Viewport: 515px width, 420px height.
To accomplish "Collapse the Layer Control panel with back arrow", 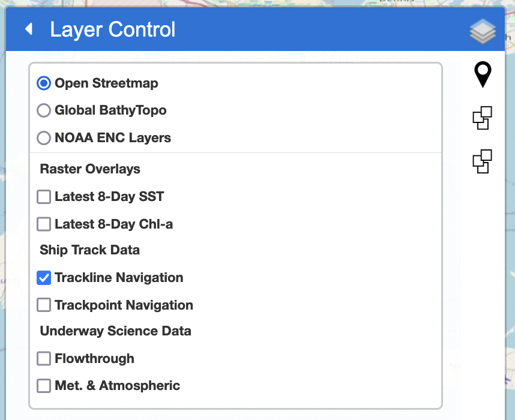I will coord(28,29).
